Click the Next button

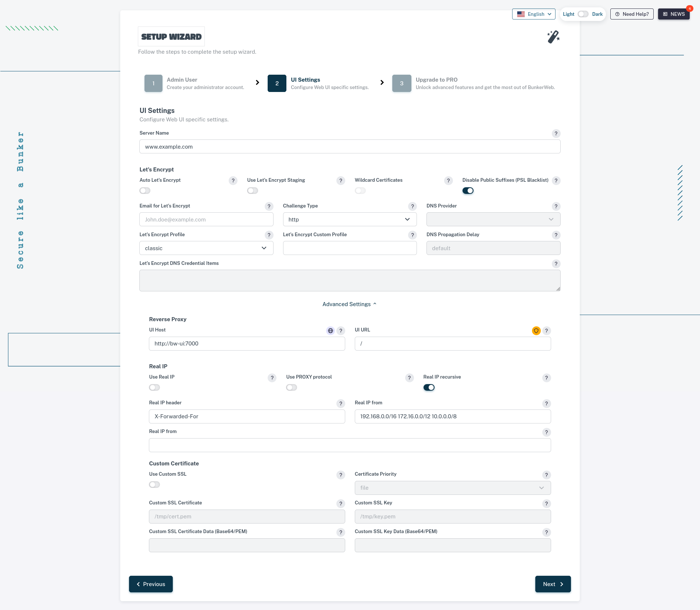[553, 584]
